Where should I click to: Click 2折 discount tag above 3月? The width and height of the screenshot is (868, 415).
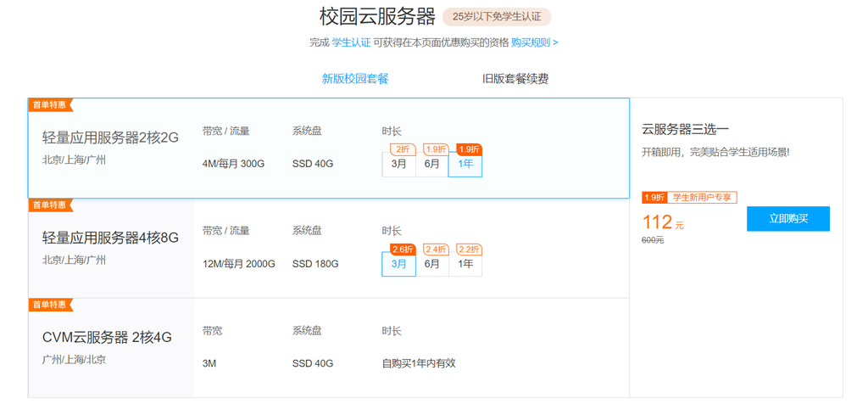coord(403,149)
